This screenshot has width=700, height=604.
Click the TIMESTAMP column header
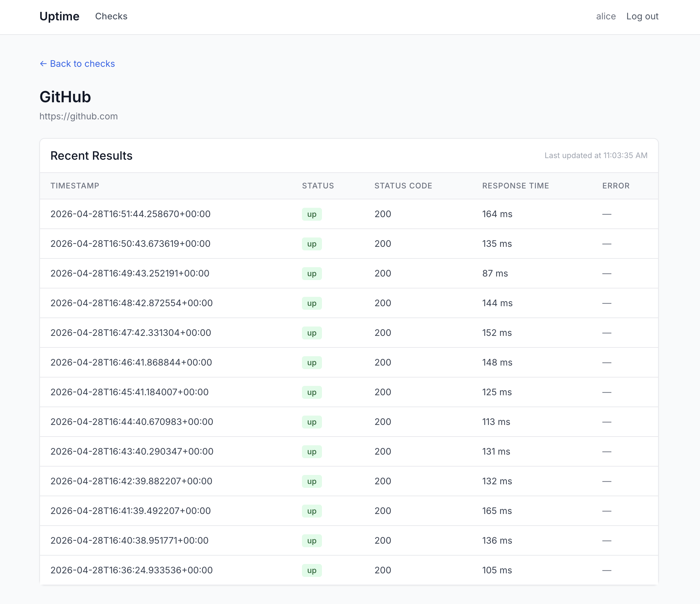pos(75,186)
